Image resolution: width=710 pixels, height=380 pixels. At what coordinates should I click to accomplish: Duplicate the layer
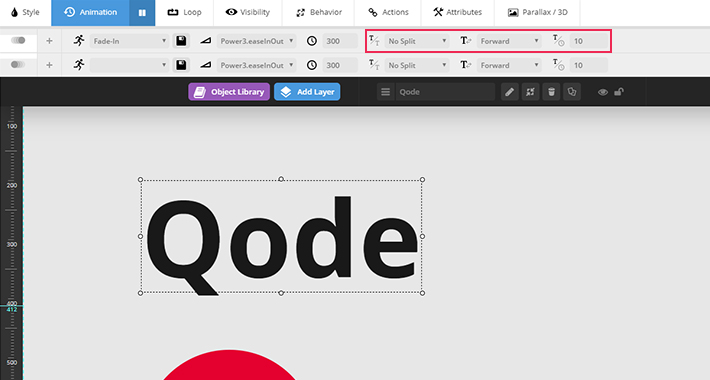coord(572,92)
